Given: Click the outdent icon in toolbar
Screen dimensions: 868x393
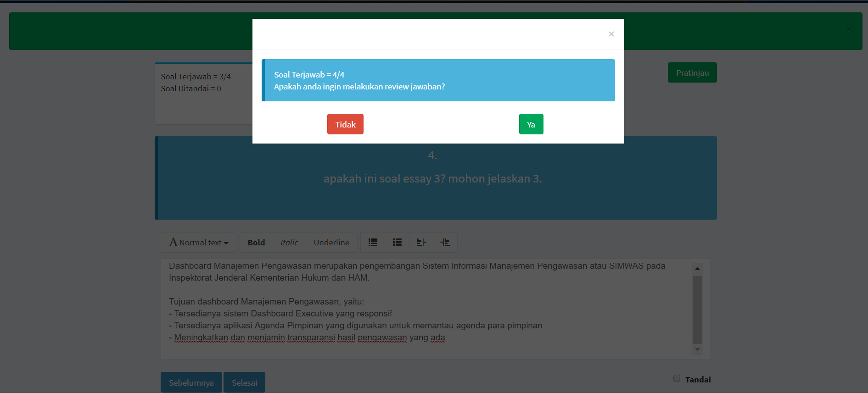Looking at the screenshot, I should (x=421, y=243).
